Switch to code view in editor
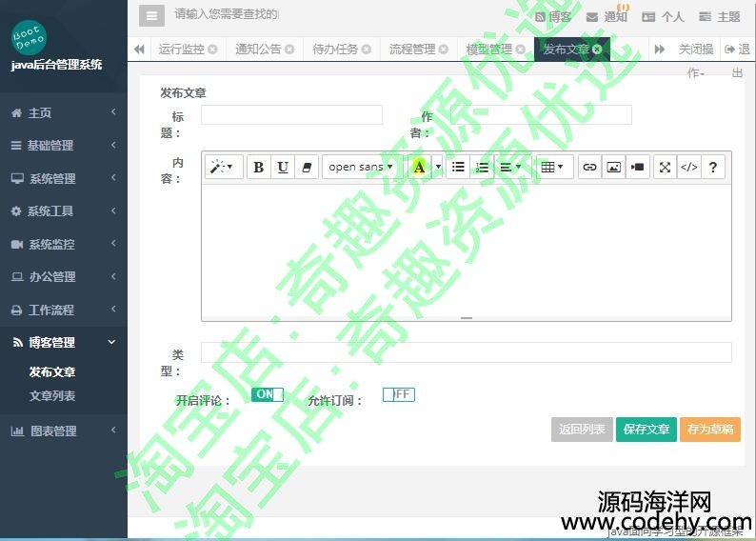756x541 pixels. pos(689,167)
